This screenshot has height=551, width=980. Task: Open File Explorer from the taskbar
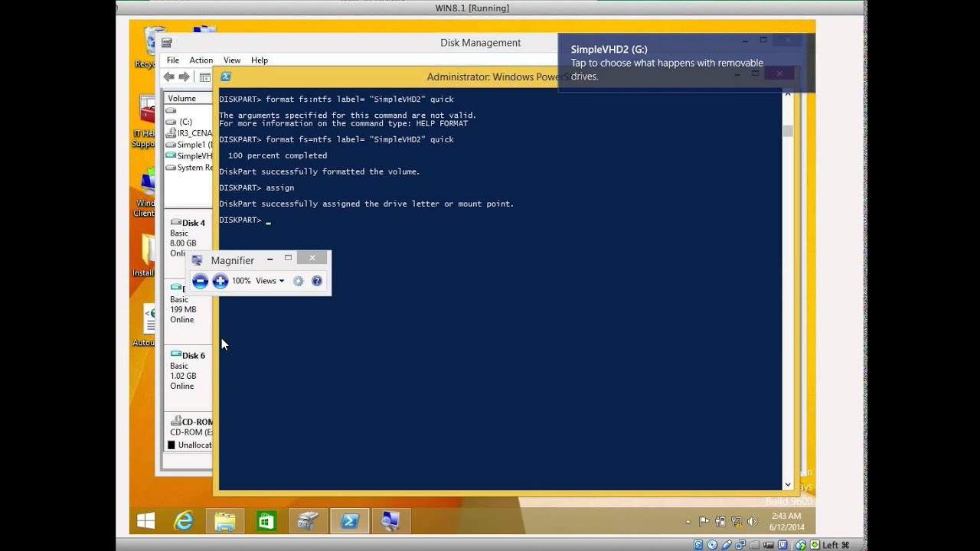(x=225, y=521)
